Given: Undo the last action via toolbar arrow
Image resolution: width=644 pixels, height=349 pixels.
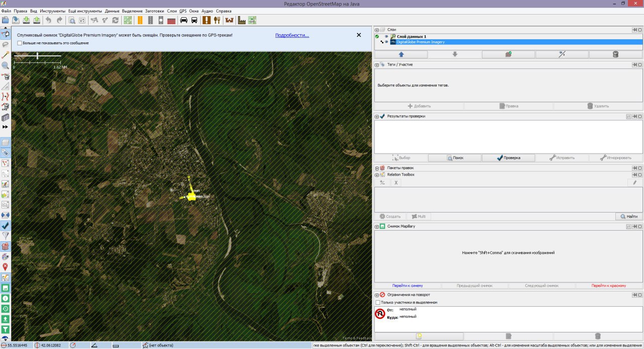Looking at the screenshot, I should [x=48, y=20].
